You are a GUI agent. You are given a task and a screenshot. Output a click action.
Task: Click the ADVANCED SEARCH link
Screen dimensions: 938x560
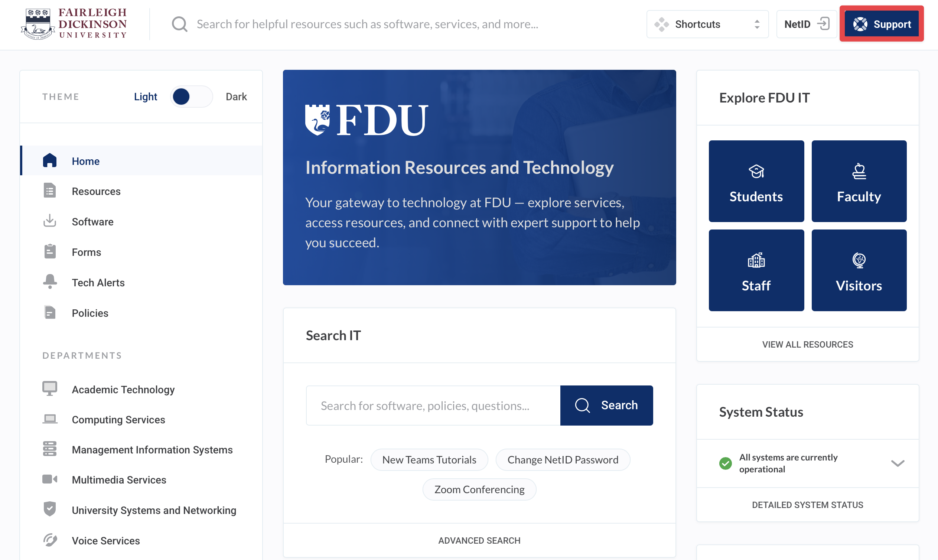[479, 540]
